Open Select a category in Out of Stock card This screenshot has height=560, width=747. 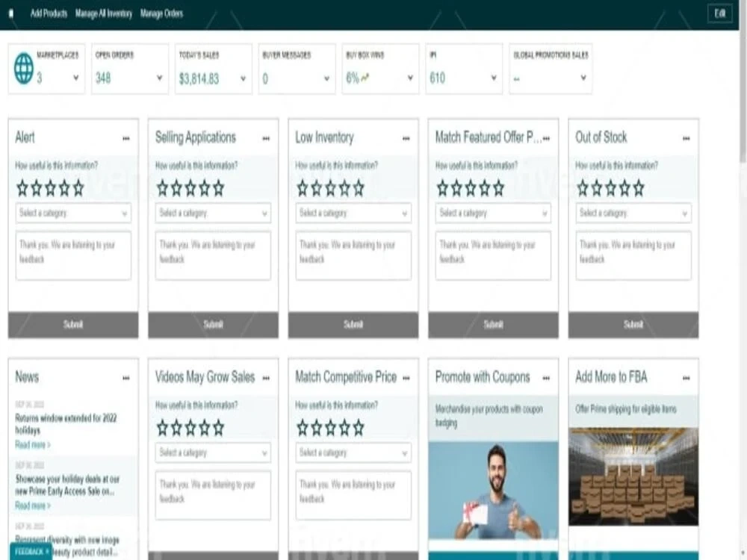click(633, 213)
